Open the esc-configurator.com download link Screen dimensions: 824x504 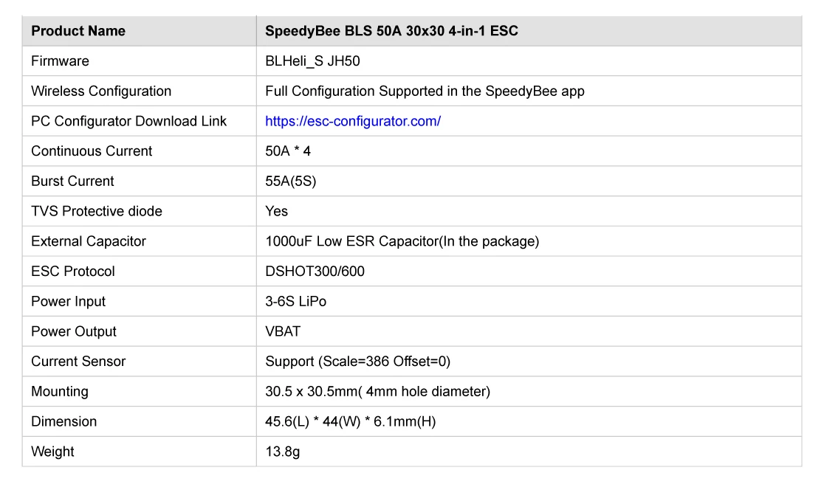click(353, 121)
